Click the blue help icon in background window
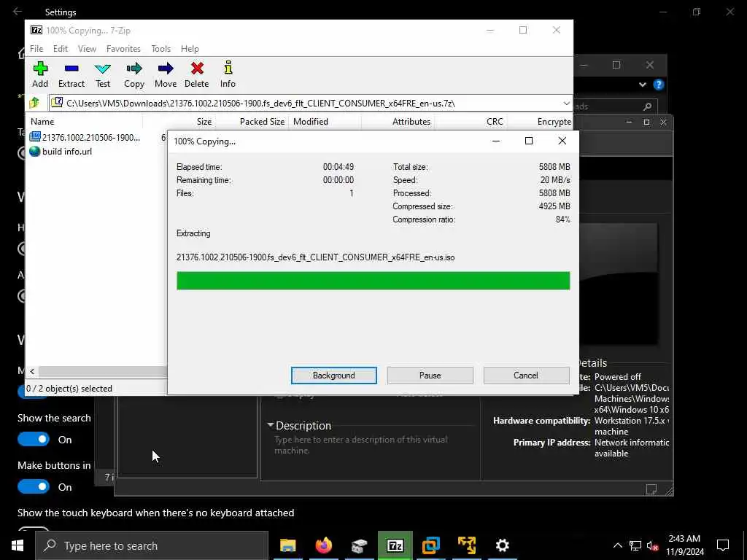The height and width of the screenshot is (560, 747). coord(659,85)
